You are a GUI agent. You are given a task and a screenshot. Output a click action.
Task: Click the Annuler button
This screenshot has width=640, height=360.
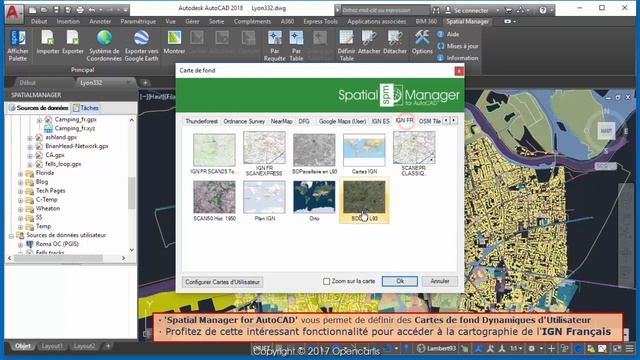tap(440, 281)
